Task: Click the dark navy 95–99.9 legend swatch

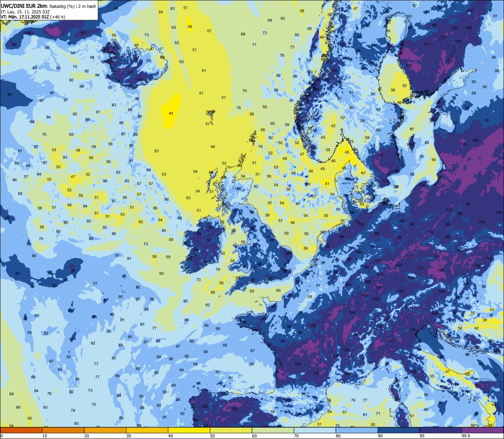Action: tap(441, 430)
